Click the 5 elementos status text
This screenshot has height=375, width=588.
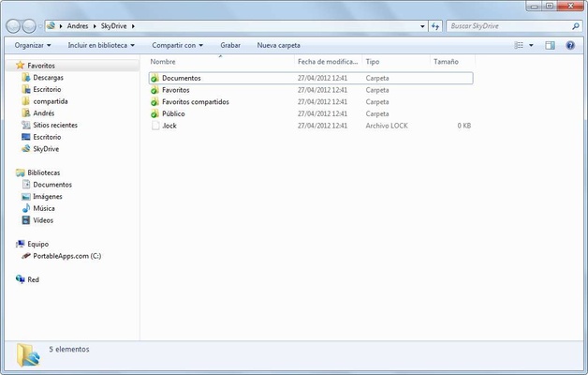click(x=69, y=349)
